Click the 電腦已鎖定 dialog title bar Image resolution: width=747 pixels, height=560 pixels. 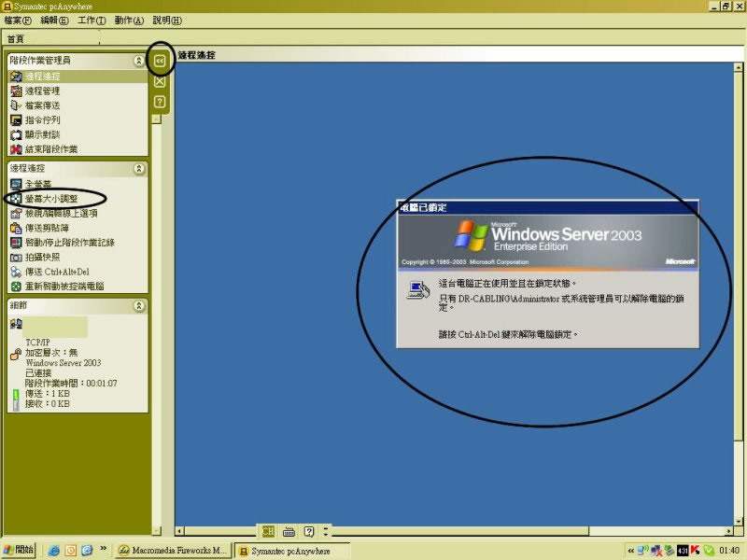[x=548, y=207]
